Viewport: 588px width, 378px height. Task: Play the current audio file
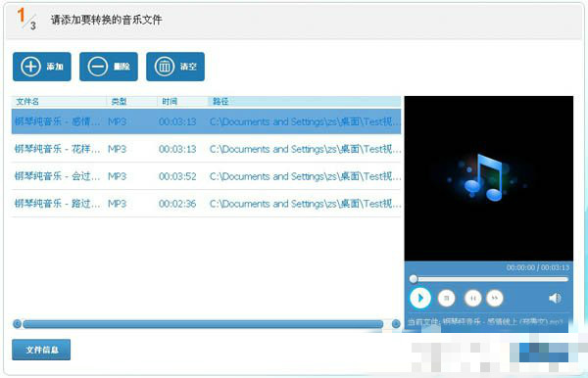(x=420, y=299)
